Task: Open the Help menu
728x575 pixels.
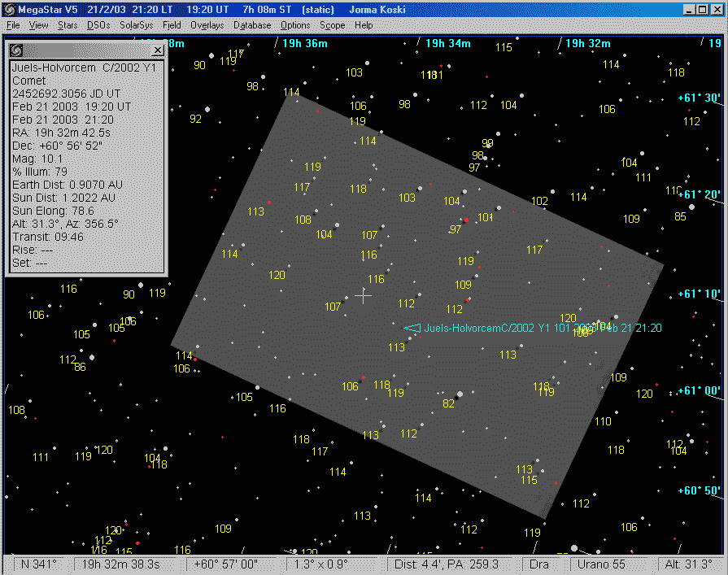Action: tap(363, 25)
